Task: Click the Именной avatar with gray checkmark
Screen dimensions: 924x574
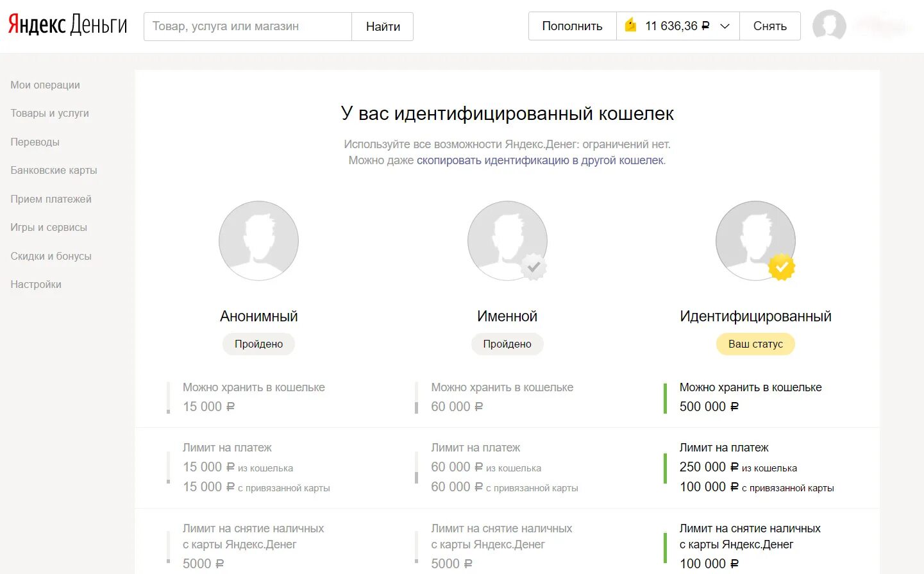Action: 507,241
